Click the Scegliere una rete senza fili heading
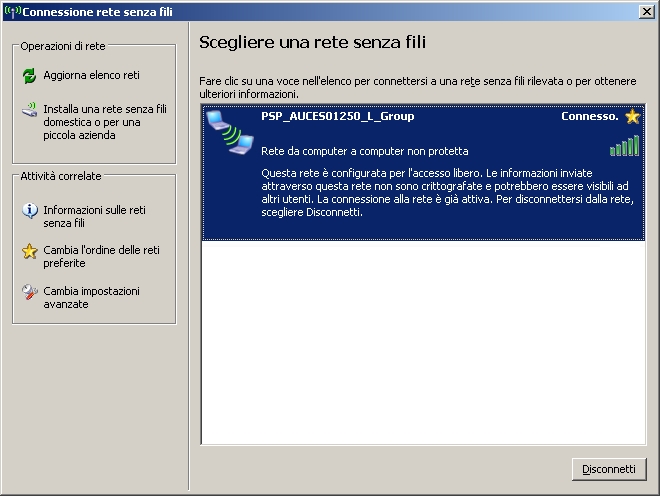The width and height of the screenshot is (660, 496). coord(312,42)
